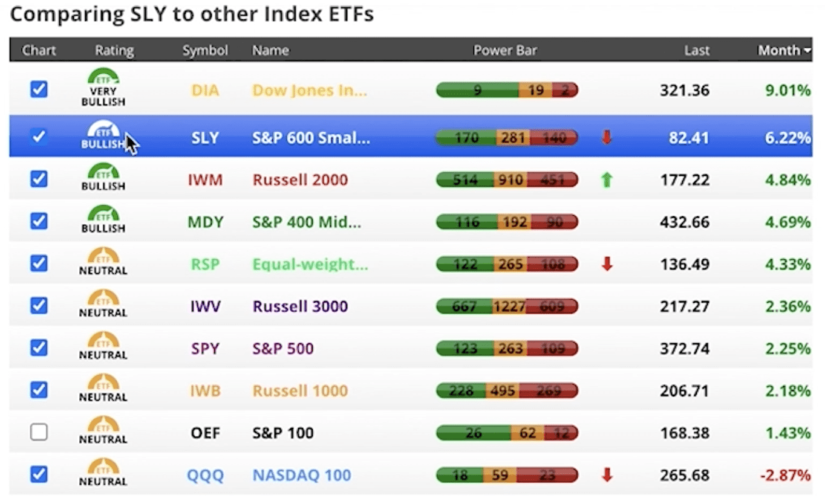Open the DIA symbol link
Screen dimensions: 825x504
[205, 91]
